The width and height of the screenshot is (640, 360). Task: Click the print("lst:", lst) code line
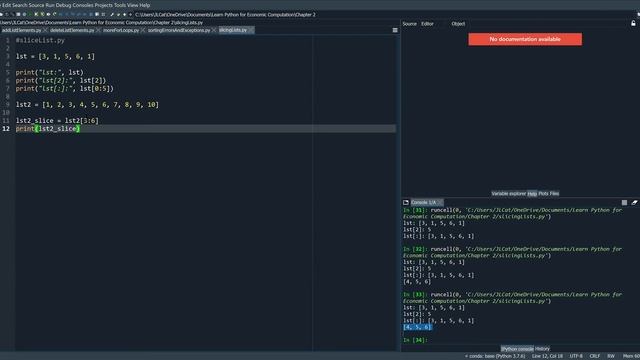click(49, 73)
